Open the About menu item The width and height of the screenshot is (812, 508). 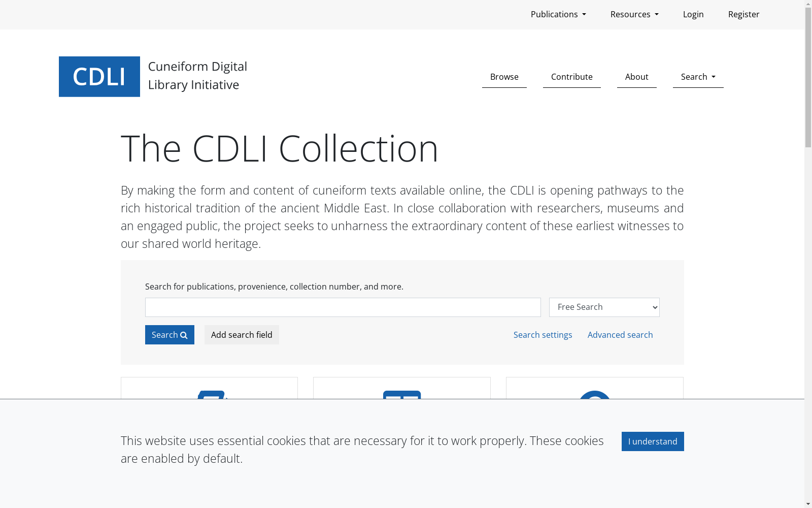tap(637, 77)
